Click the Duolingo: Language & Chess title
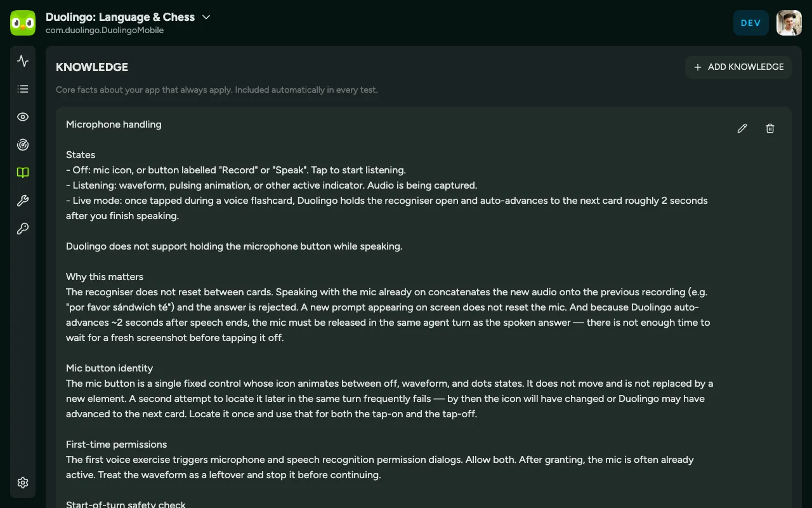The image size is (812, 508). click(x=121, y=17)
